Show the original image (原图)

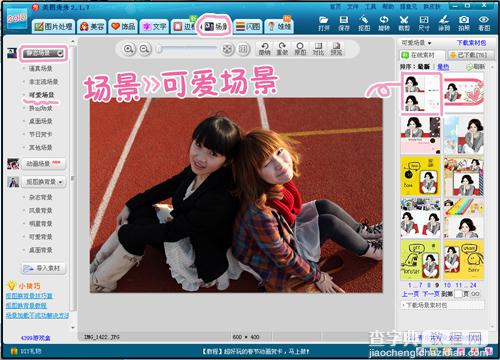[x=300, y=49]
